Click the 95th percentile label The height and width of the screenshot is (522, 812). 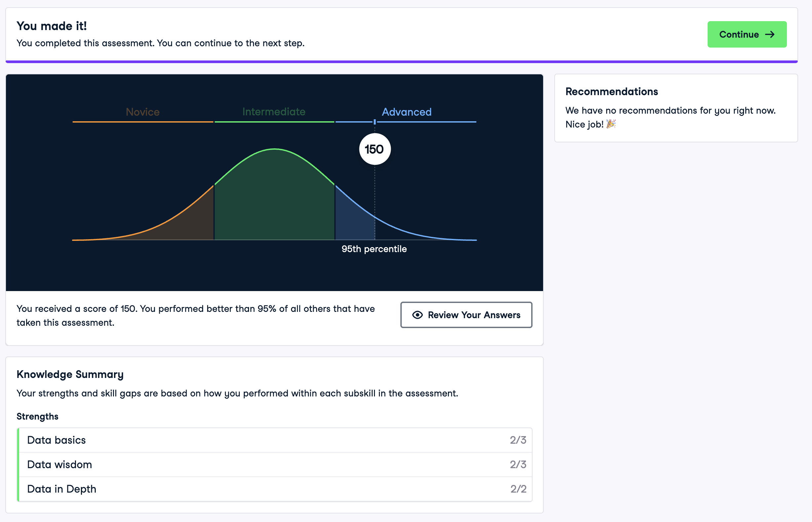tap(374, 249)
